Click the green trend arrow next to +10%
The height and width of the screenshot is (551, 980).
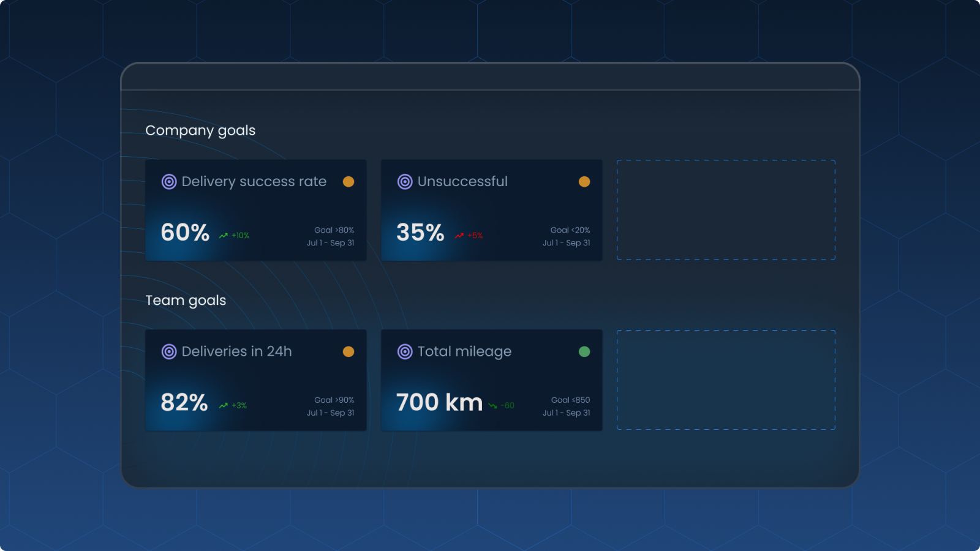tap(224, 236)
